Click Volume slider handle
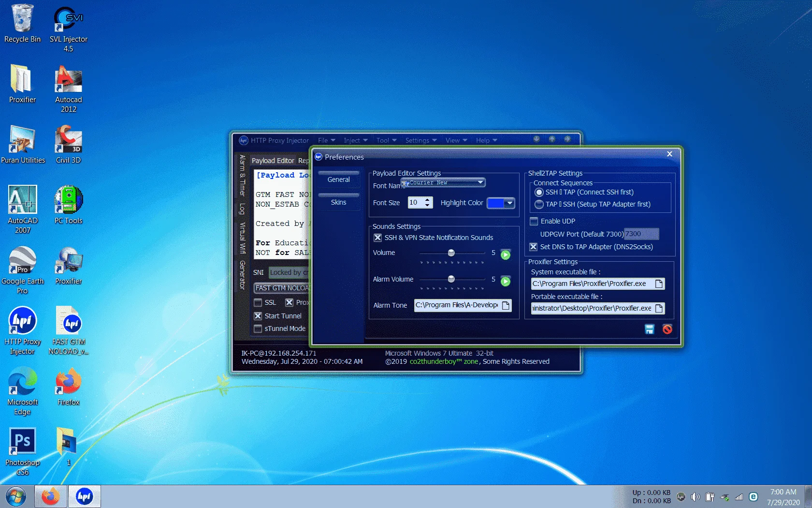This screenshot has width=812, height=508. click(x=451, y=253)
